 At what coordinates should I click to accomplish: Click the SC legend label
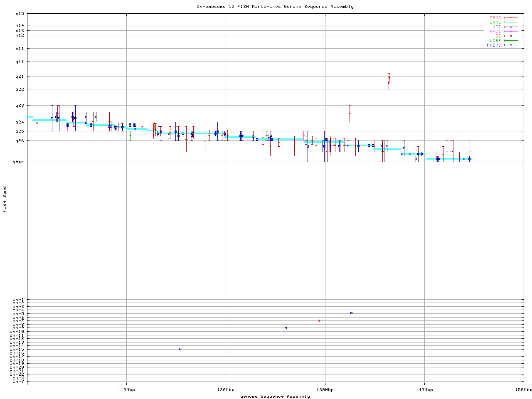click(x=498, y=36)
